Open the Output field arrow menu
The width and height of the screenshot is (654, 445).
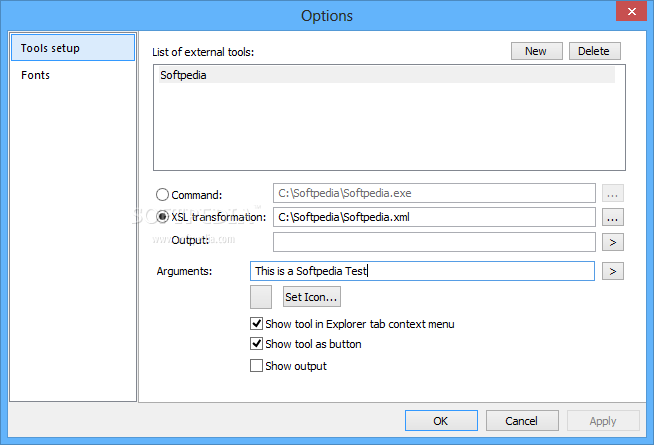[x=612, y=242]
